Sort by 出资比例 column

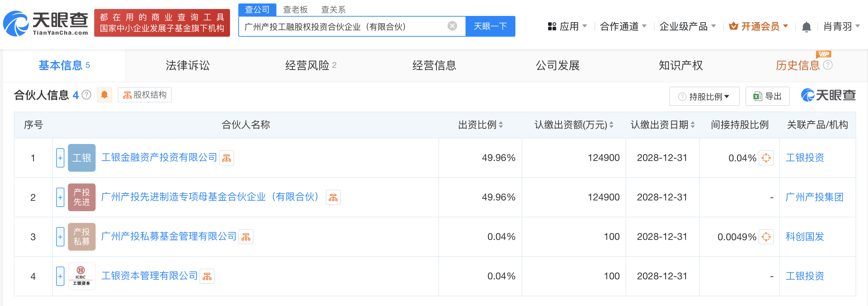(480, 125)
